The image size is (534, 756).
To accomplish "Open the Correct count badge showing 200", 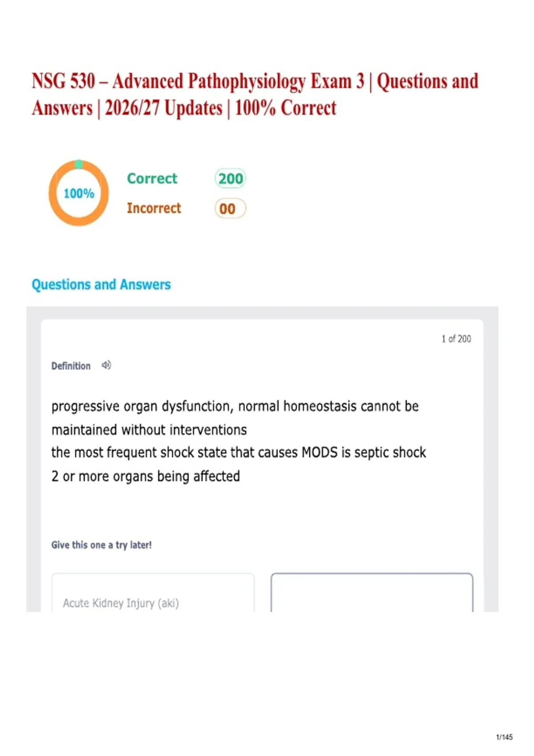I will [x=231, y=178].
